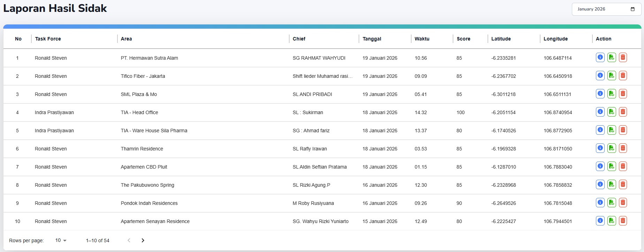Open info details for PT. Hermawan Sutra Alam
Screen dimensions: 644x252
click(600, 58)
